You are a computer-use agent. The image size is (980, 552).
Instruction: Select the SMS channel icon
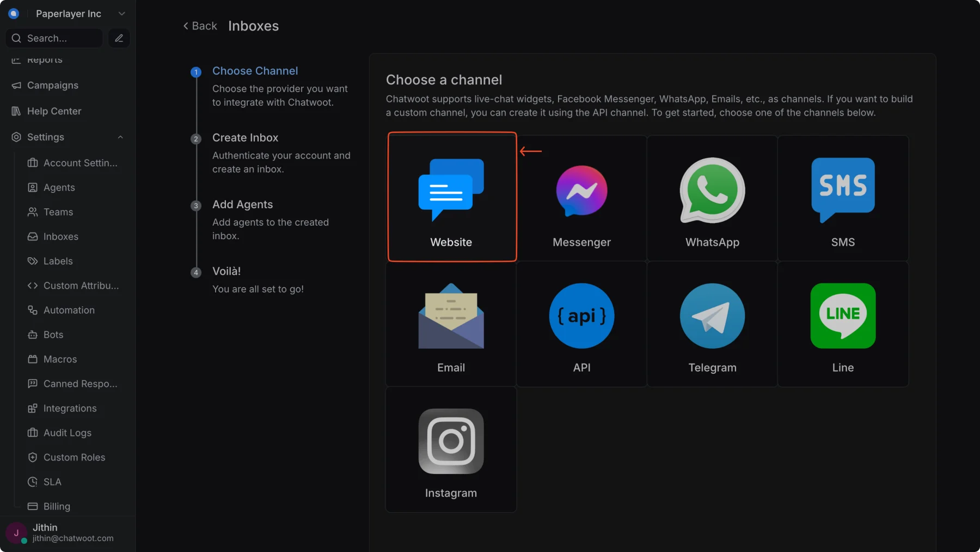tap(843, 190)
